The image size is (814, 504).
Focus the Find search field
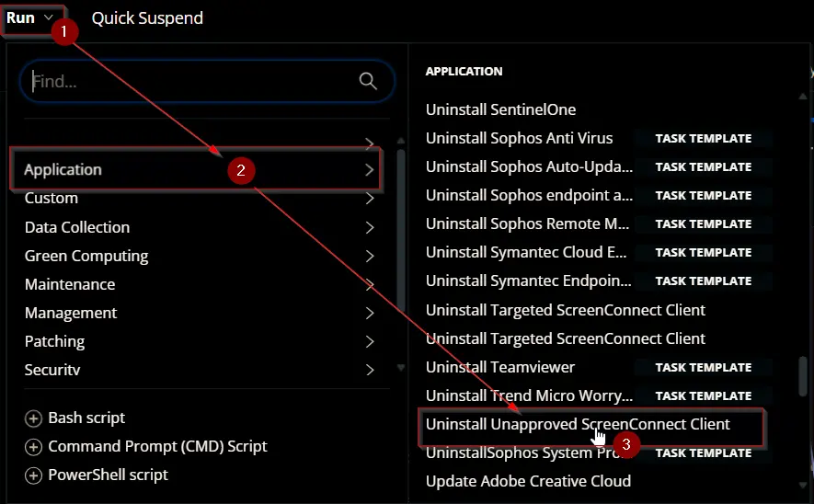pos(207,81)
